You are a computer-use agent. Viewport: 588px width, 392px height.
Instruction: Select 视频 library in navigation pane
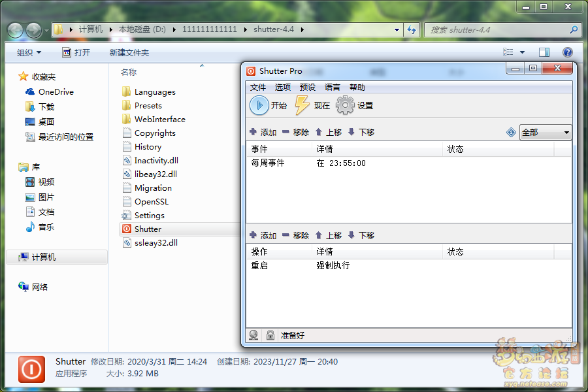pyautogui.click(x=40, y=182)
